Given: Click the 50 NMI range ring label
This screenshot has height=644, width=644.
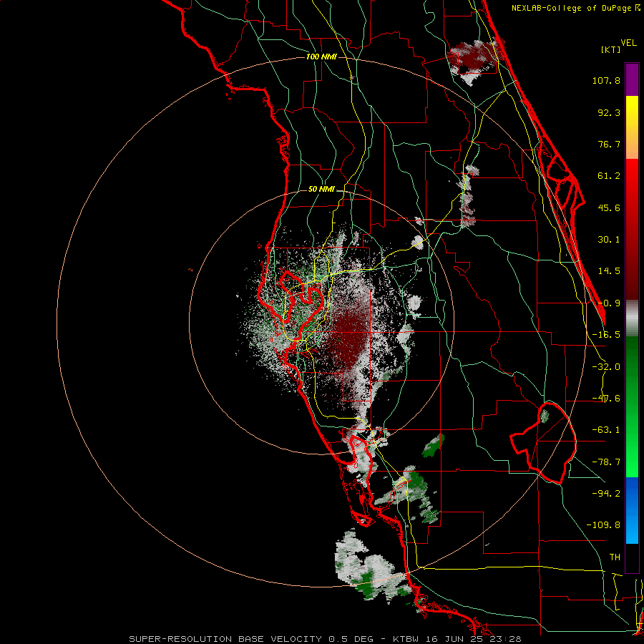Looking at the screenshot, I should tap(321, 190).
